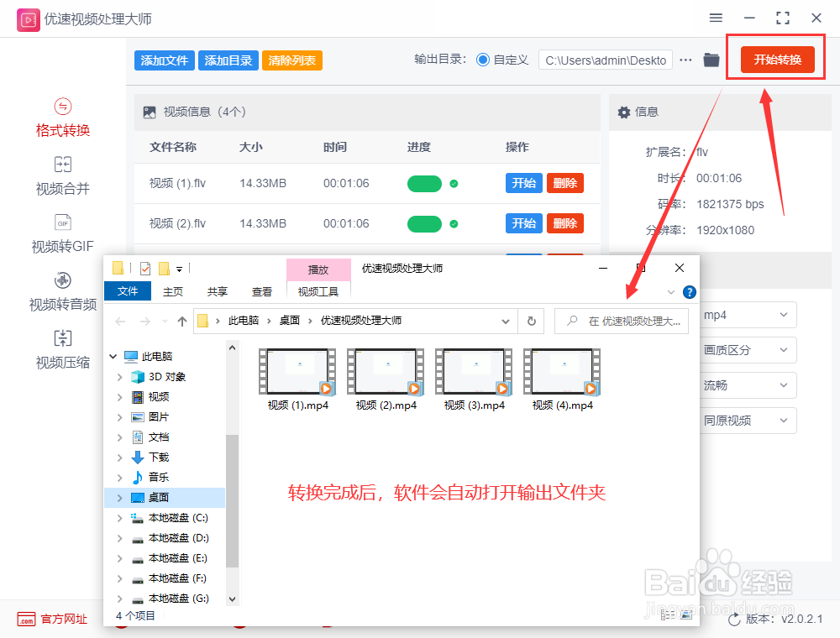Expand the 3D 对象 tree node
This screenshot has height=638, width=840.
(x=119, y=377)
